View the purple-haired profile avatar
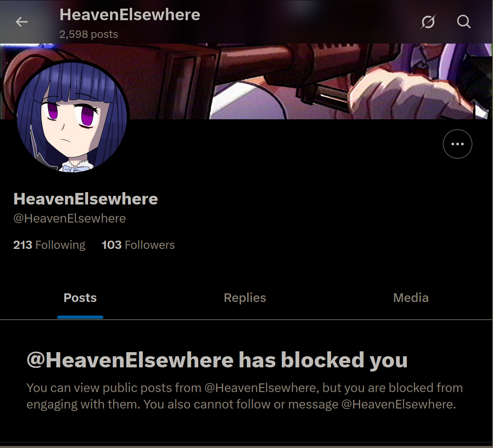This screenshot has width=493, height=448. [72, 116]
